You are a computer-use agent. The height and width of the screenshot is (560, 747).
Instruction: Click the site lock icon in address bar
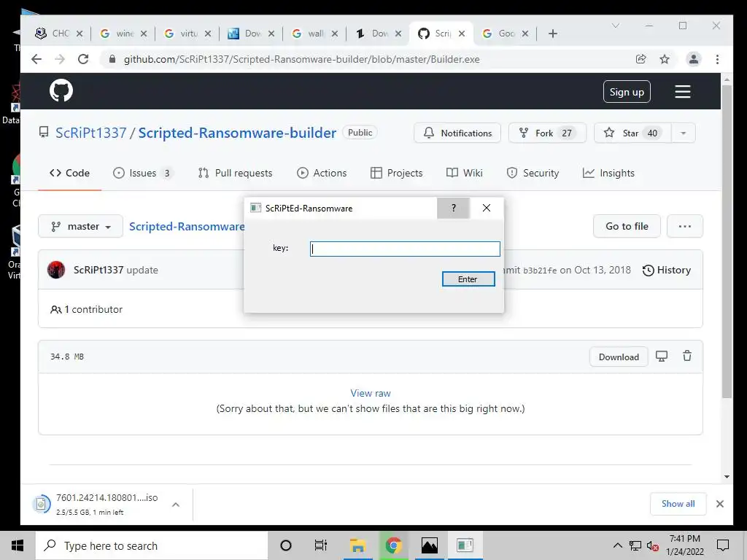(x=112, y=59)
